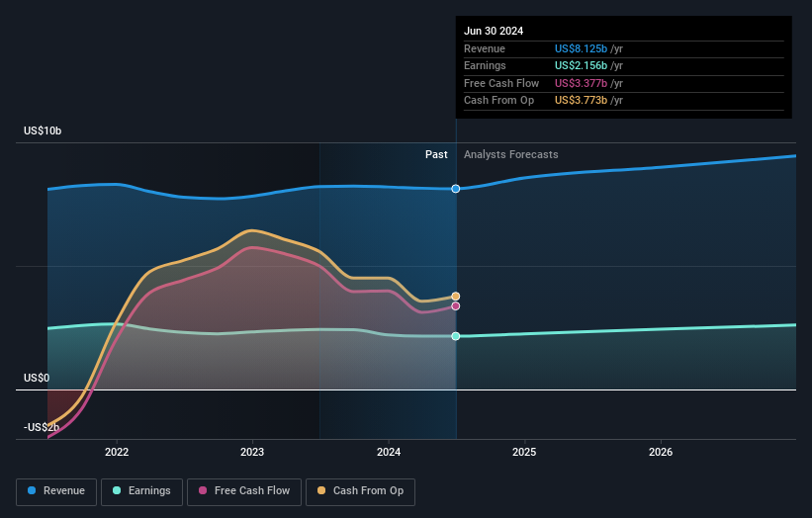This screenshot has width=812, height=518.
Task: Click the Free Cash Flow tooltip label
Action: click(501, 83)
